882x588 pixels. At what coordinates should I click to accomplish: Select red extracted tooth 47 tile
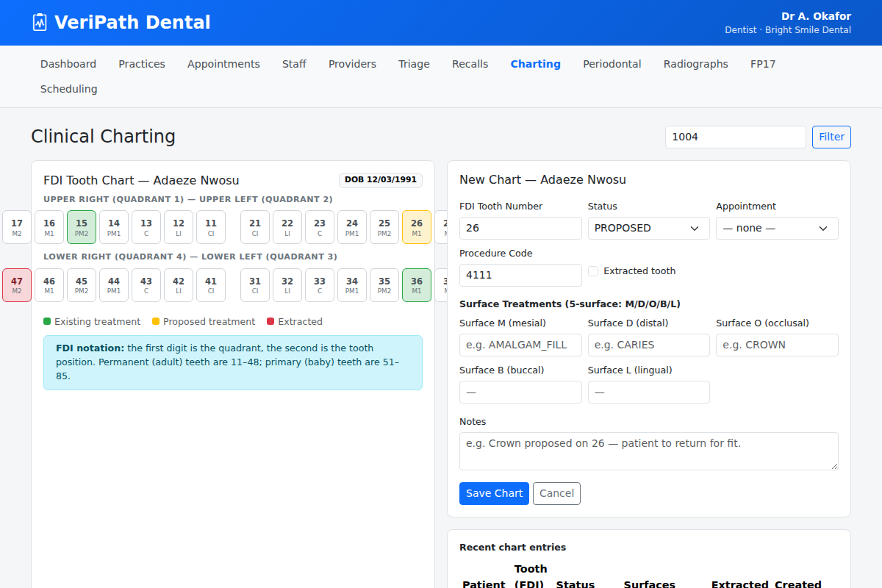[x=17, y=285]
